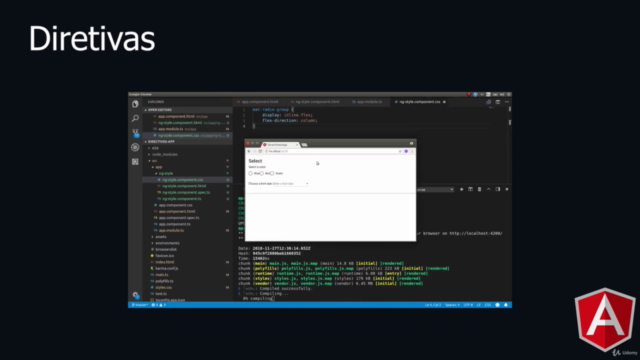Viewport: 640px width, 360px height.
Task: Reload the page in Chrome
Action: (x=260, y=151)
